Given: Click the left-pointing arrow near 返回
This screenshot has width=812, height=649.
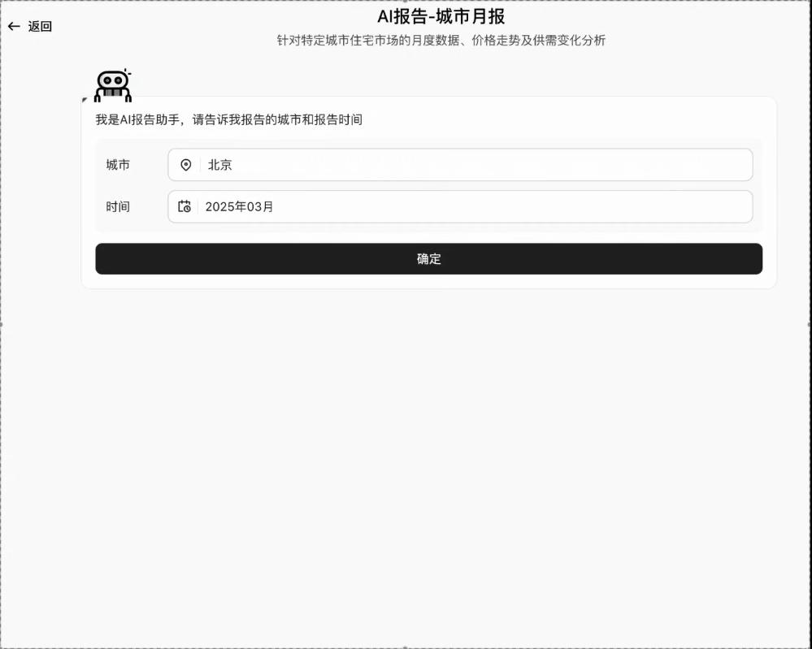Looking at the screenshot, I should coord(14,25).
